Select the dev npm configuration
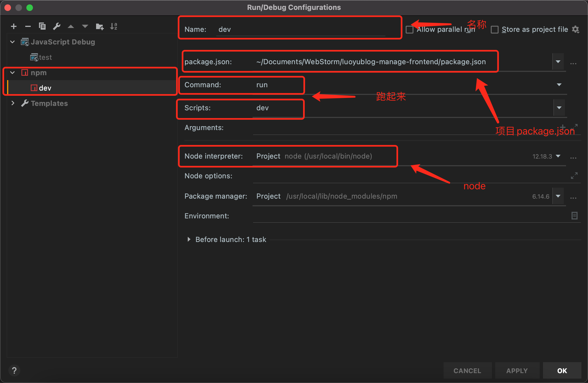 [x=45, y=88]
